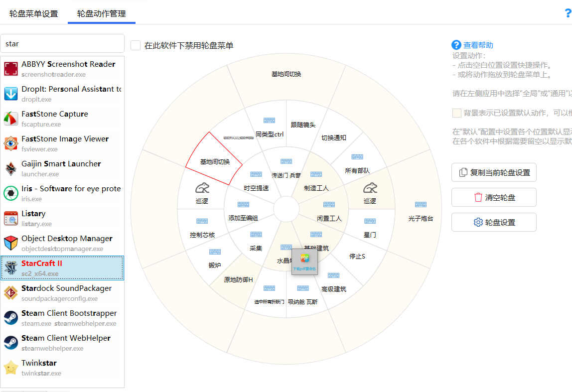Pick the Object Desktop Manager cube icon
The width and height of the screenshot is (572, 392).
[11, 243]
